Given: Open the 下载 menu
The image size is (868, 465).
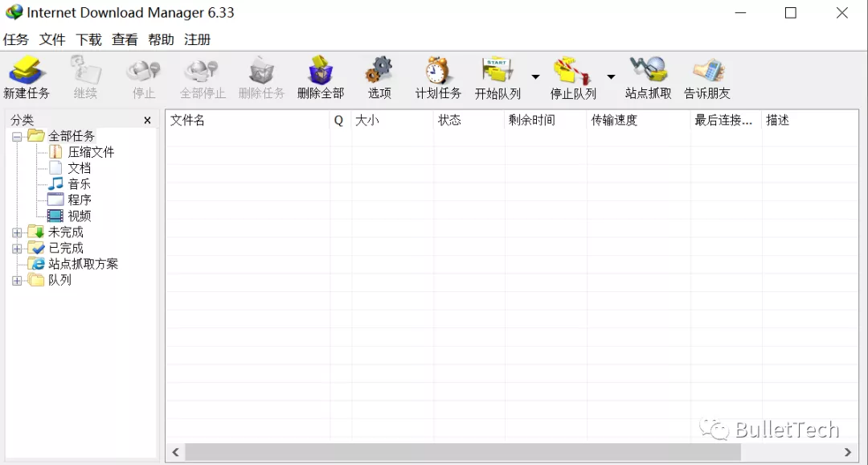Looking at the screenshot, I should click(x=88, y=39).
